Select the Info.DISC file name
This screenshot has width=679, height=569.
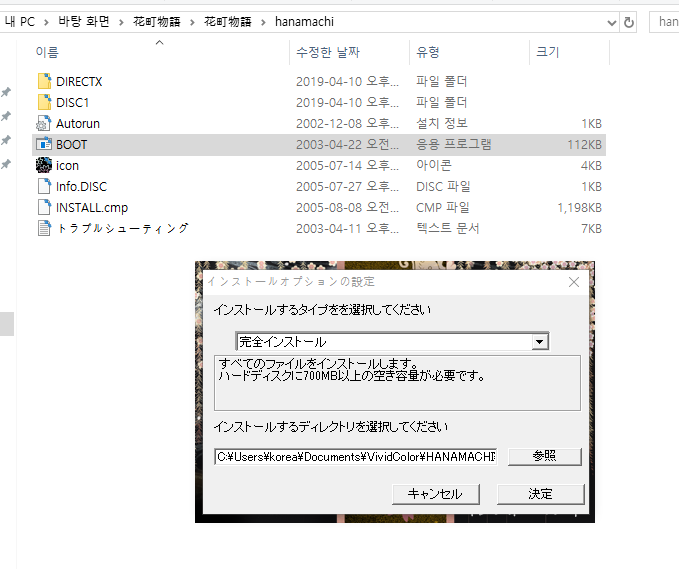[81, 187]
